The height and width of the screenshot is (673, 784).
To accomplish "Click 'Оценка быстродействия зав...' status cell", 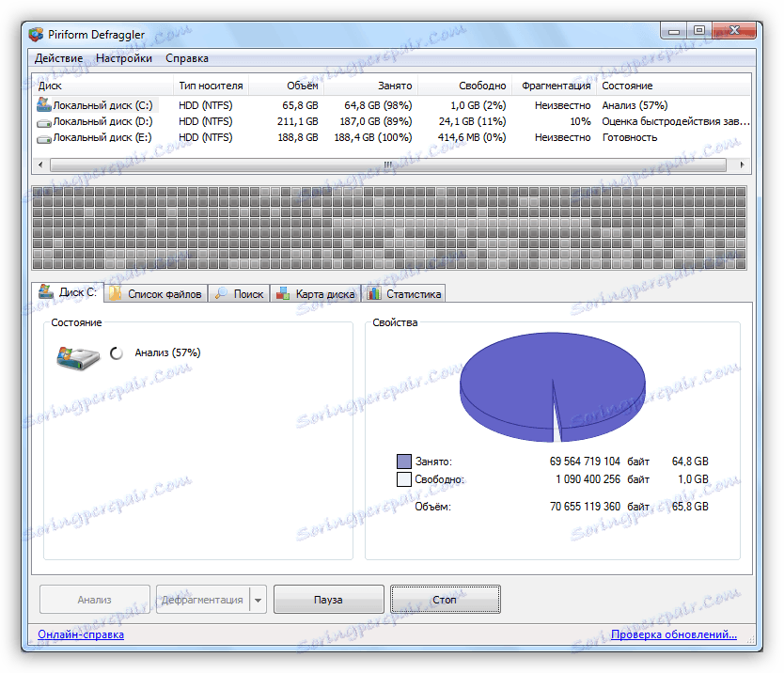I will click(676, 121).
